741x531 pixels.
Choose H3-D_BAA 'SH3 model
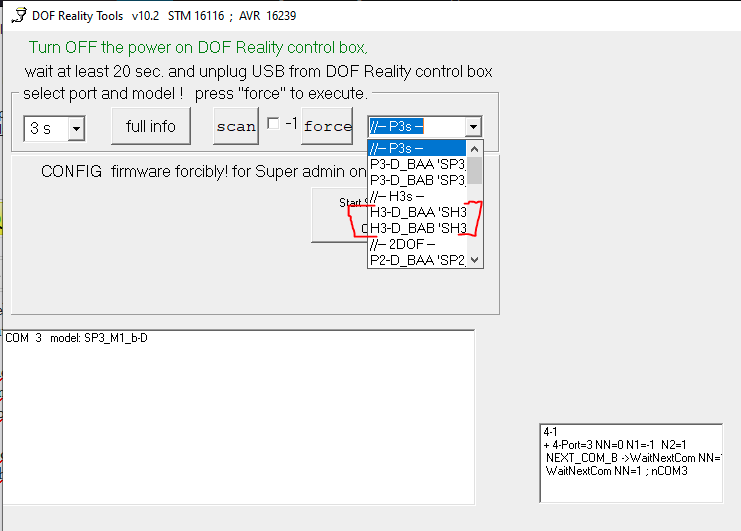click(417, 213)
